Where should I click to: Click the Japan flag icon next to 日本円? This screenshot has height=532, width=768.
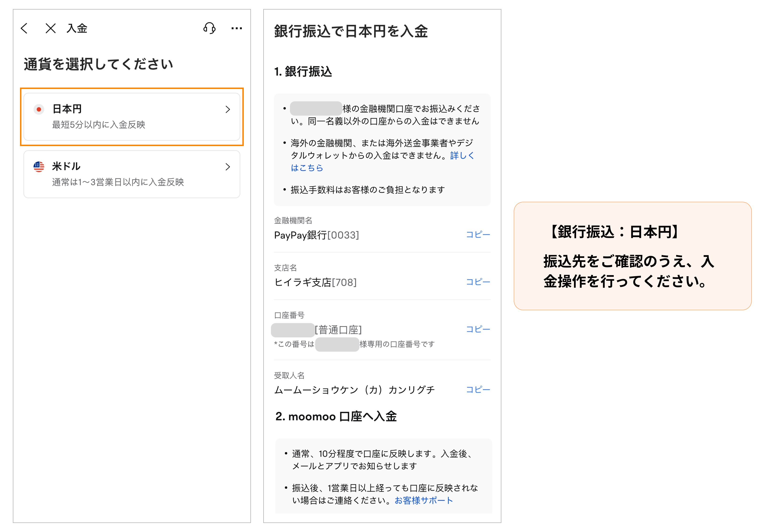coord(39,109)
